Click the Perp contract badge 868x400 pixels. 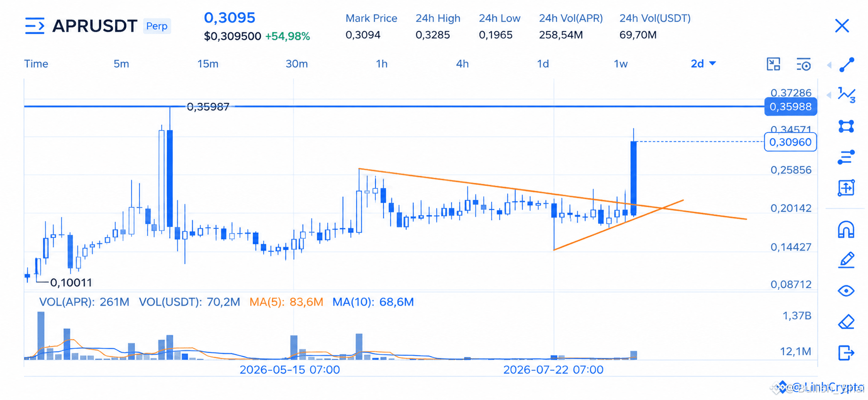(x=156, y=26)
